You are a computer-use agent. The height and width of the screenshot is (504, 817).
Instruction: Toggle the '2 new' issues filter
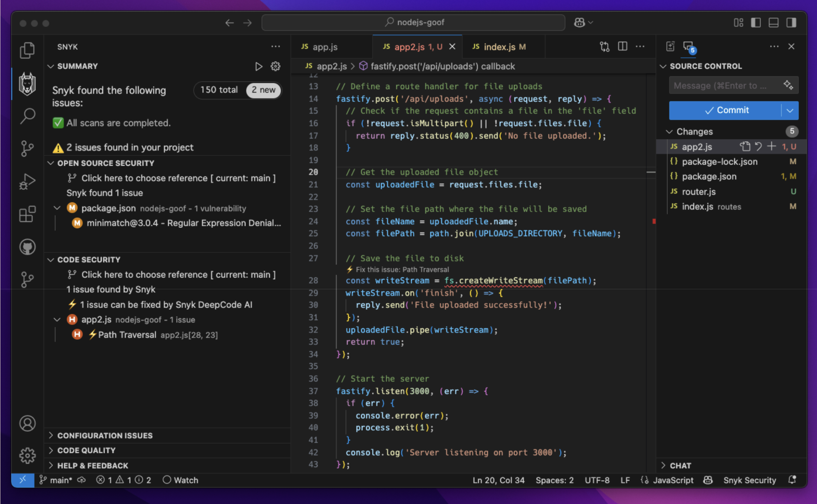263,90
